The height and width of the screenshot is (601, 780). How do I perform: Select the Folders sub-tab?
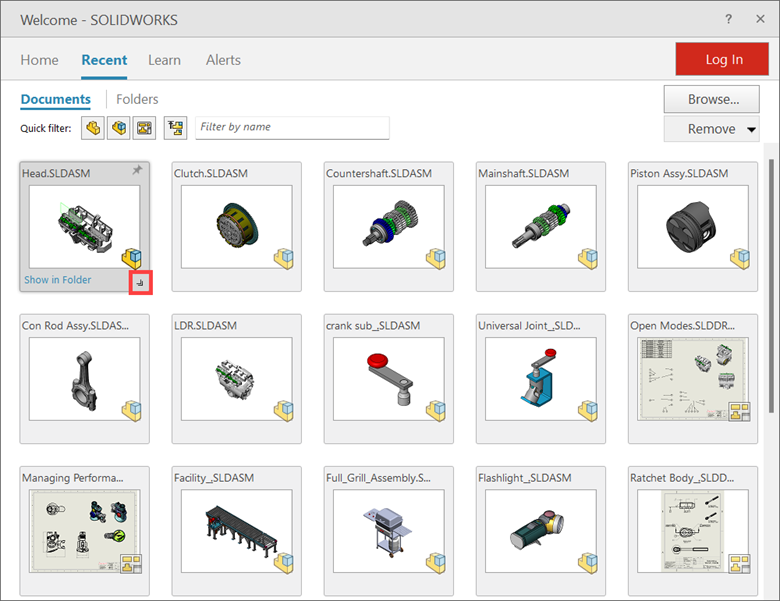137,100
